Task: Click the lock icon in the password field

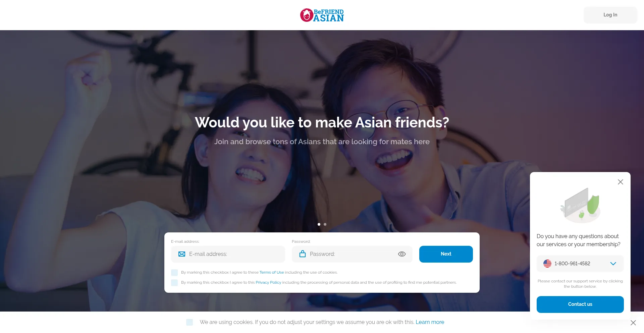Action: (303, 254)
